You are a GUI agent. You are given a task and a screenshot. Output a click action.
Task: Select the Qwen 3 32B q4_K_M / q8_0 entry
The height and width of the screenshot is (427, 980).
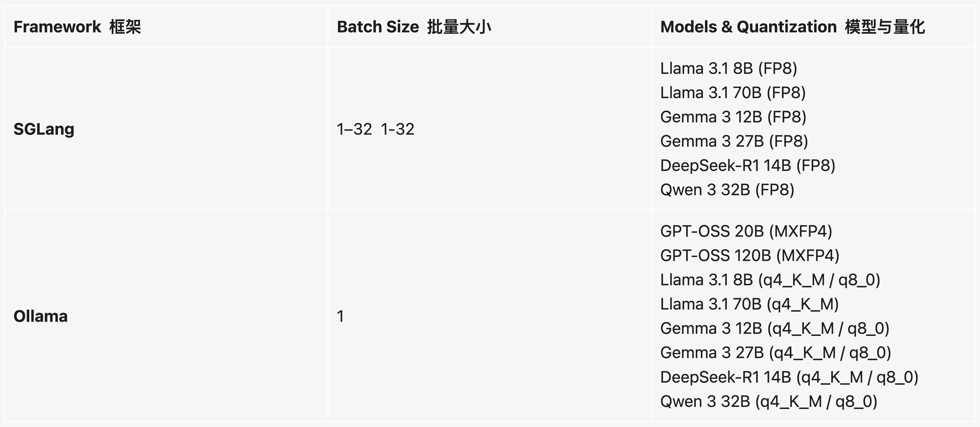click(x=768, y=401)
